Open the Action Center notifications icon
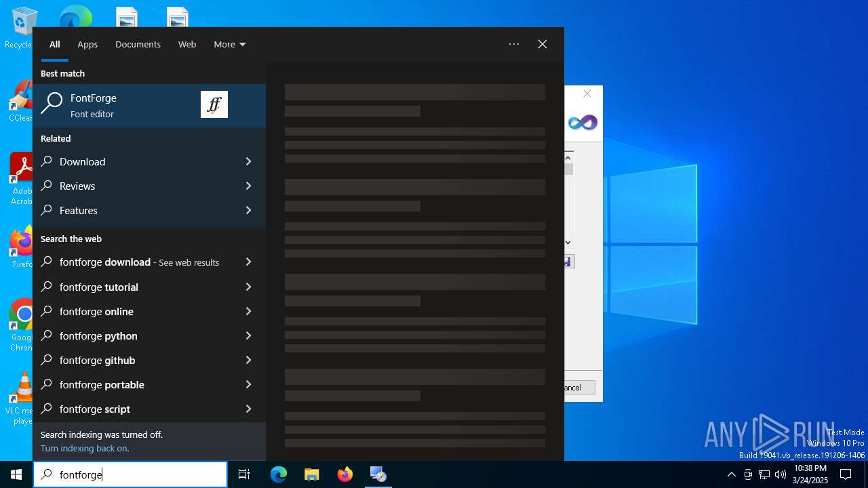 [846, 474]
